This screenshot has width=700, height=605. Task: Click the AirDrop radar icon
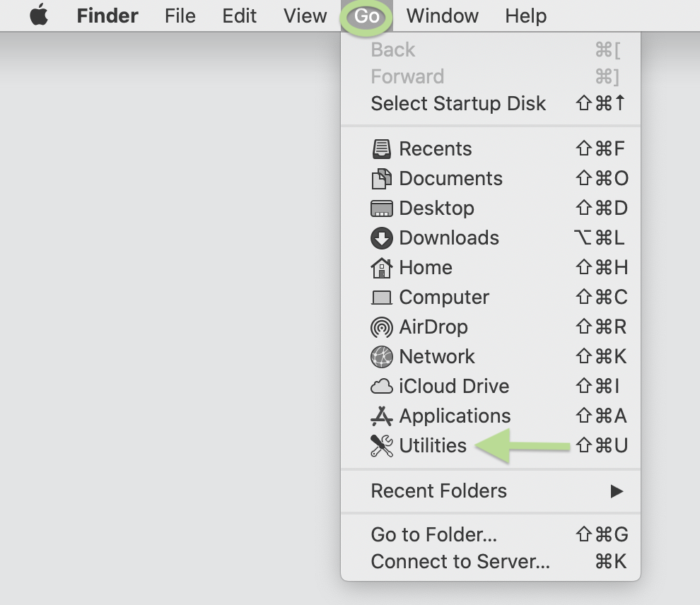click(x=381, y=327)
